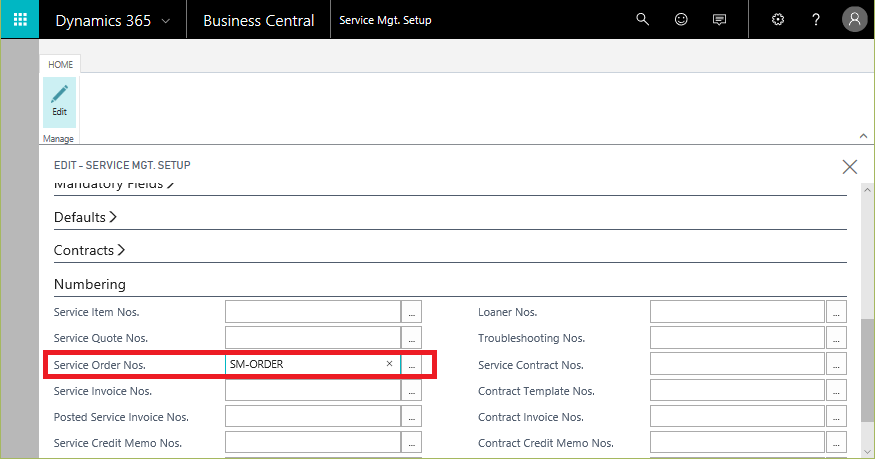Focus the Service Credit Memo Nos. field

pyautogui.click(x=313, y=443)
